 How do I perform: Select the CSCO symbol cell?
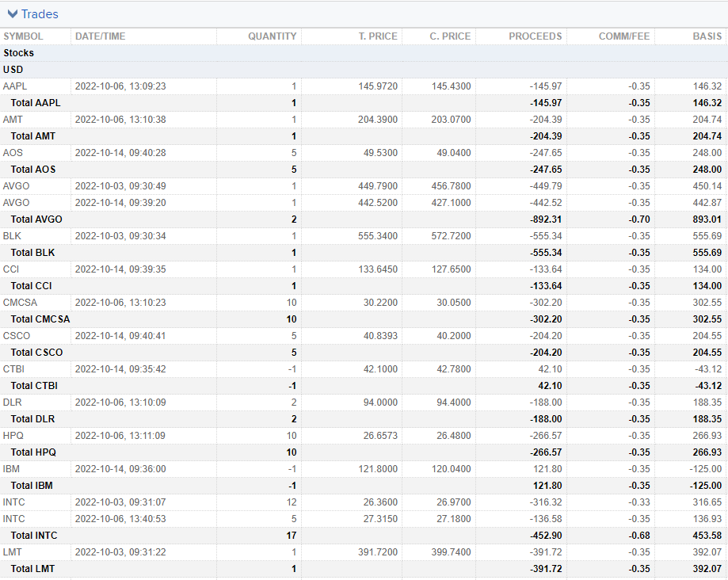click(17, 336)
